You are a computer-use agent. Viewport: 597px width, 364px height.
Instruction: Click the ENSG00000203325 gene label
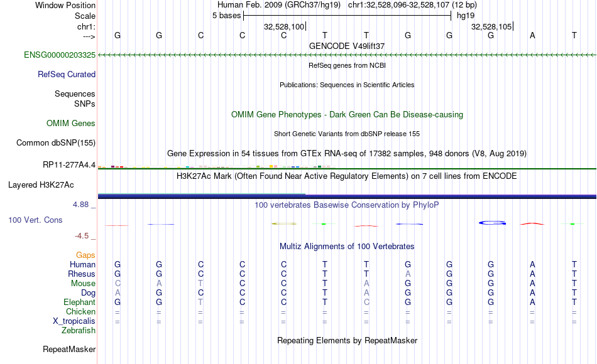click(60, 55)
